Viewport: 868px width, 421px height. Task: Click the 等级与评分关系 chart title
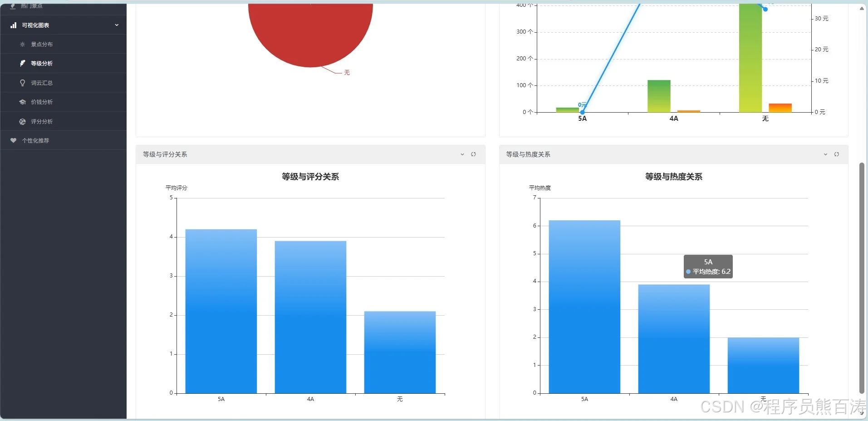[x=310, y=177]
